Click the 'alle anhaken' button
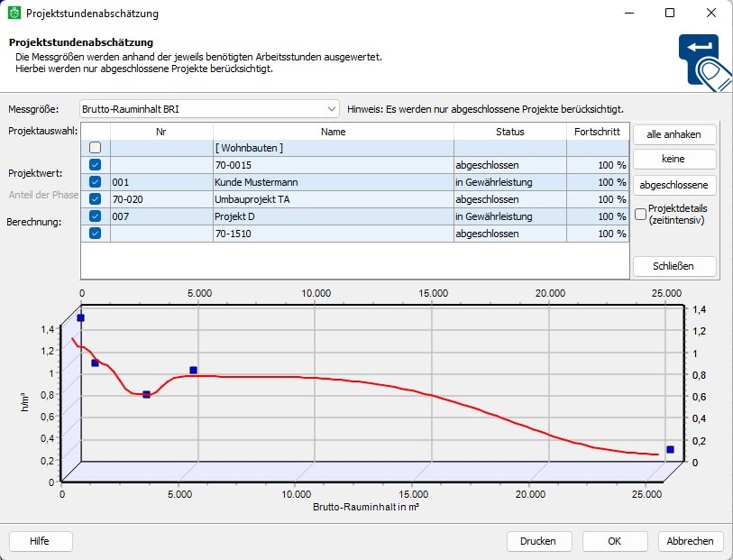Image resolution: width=733 pixels, height=560 pixels. pos(674,134)
